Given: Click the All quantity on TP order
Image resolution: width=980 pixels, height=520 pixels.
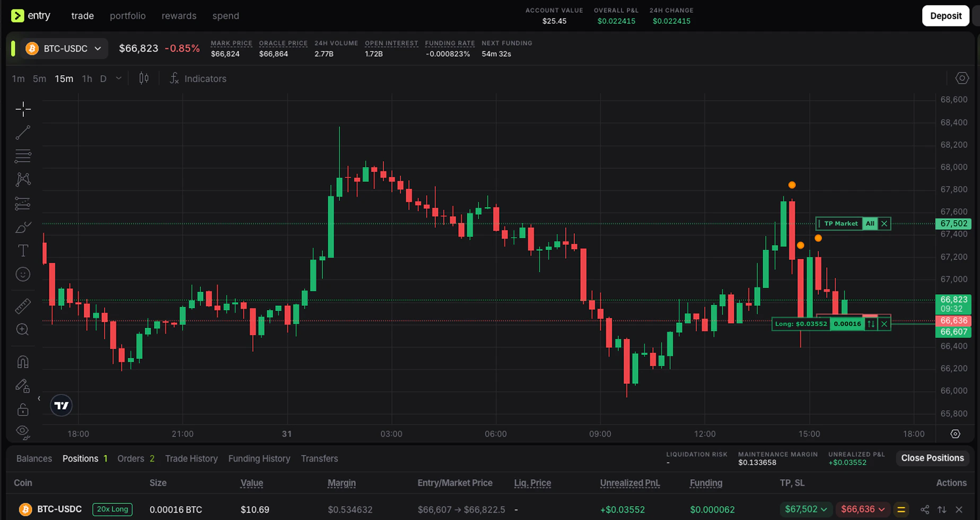Looking at the screenshot, I should pyautogui.click(x=870, y=224).
